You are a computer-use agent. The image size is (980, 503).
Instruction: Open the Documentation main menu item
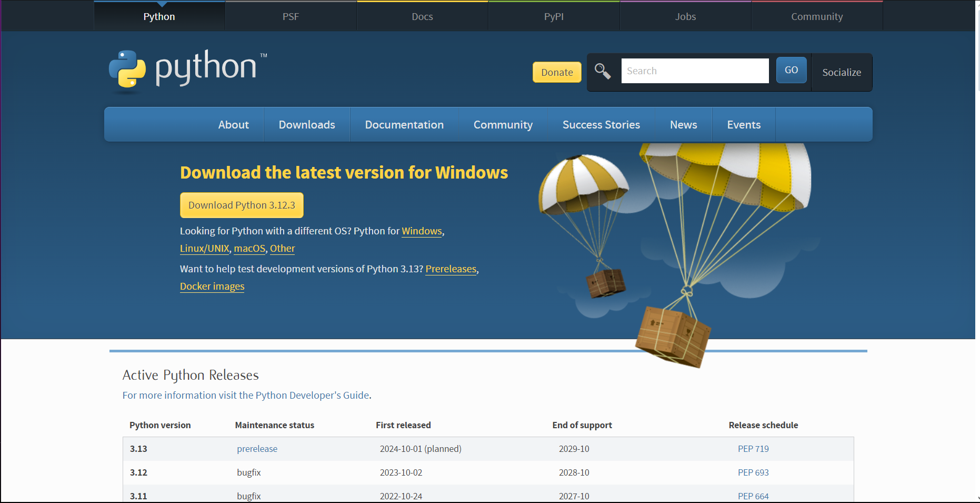(404, 125)
